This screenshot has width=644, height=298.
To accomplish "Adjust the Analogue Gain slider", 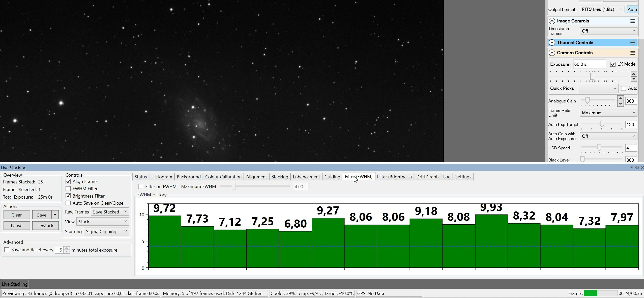I will pos(588,101).
